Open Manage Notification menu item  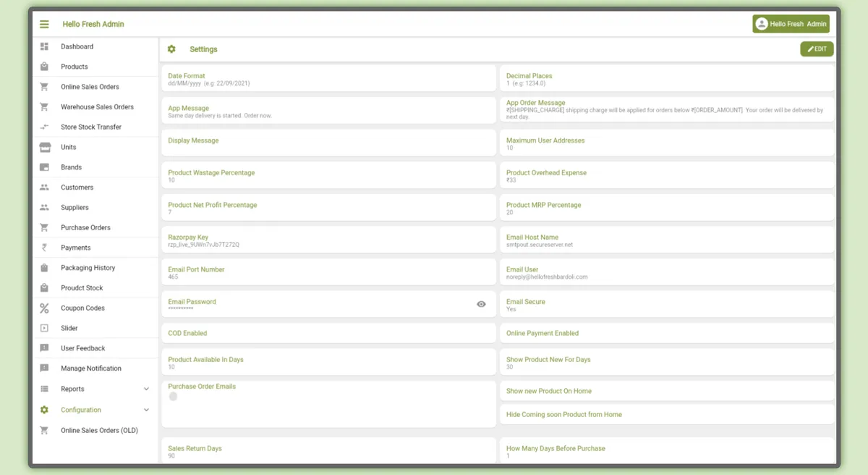click(x=95, y=369)
